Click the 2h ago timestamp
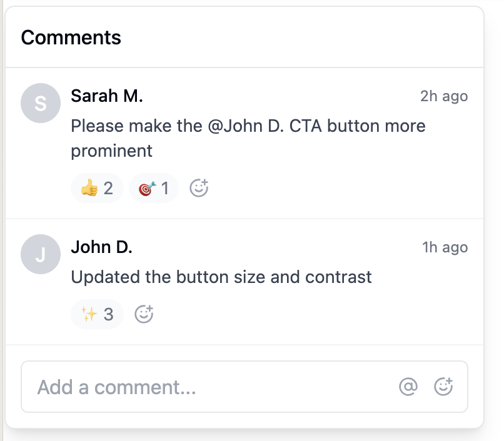The height and width of the screenshot is (441, 504). 444,97
